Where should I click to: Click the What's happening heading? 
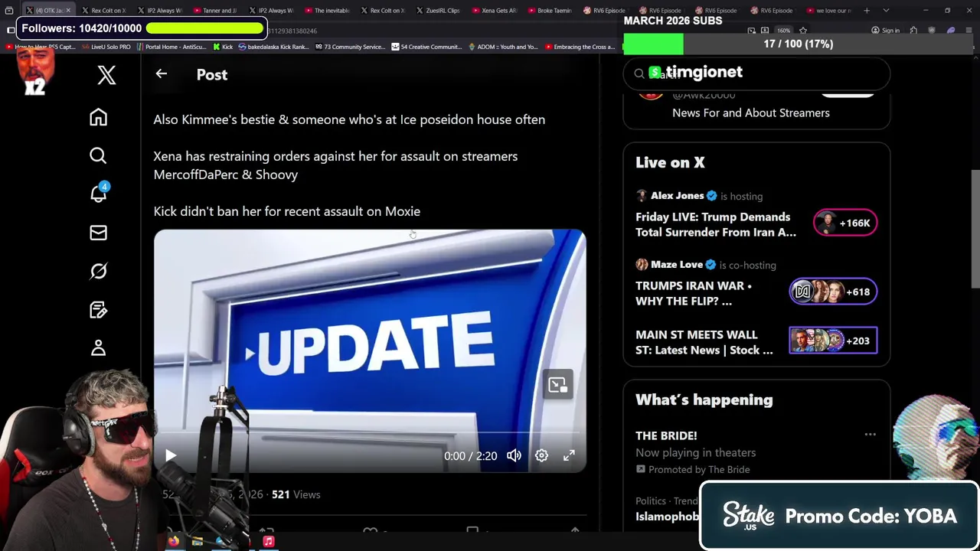point(704,399)
